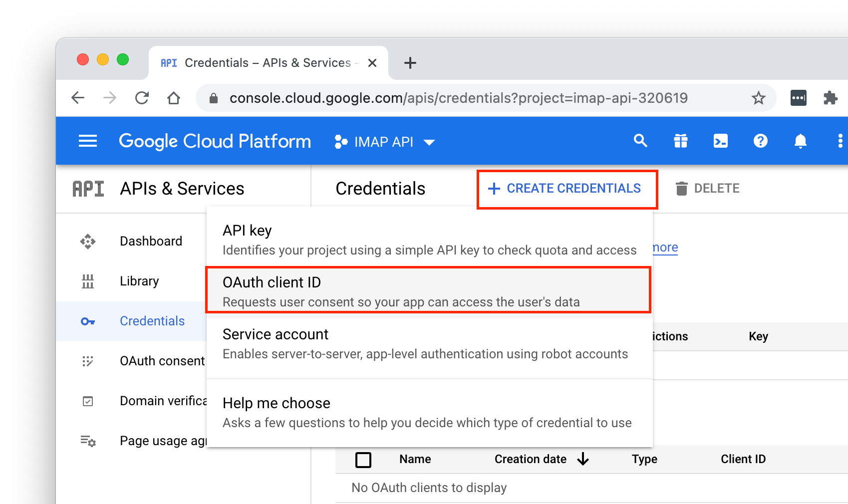Click the Client ID column header
This screenshot has width=848, height=504.
pos(743,459)
